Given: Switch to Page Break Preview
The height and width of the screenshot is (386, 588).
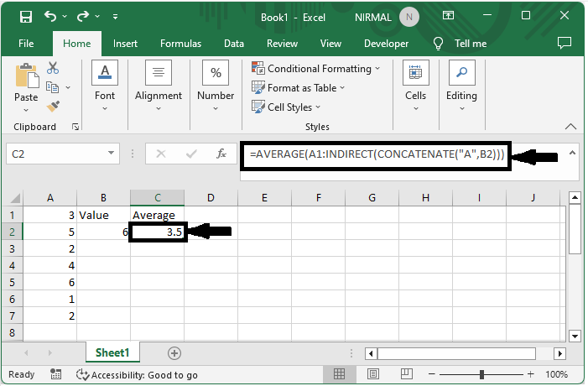Looking at the screenshot, I should (x=407, y=373).
